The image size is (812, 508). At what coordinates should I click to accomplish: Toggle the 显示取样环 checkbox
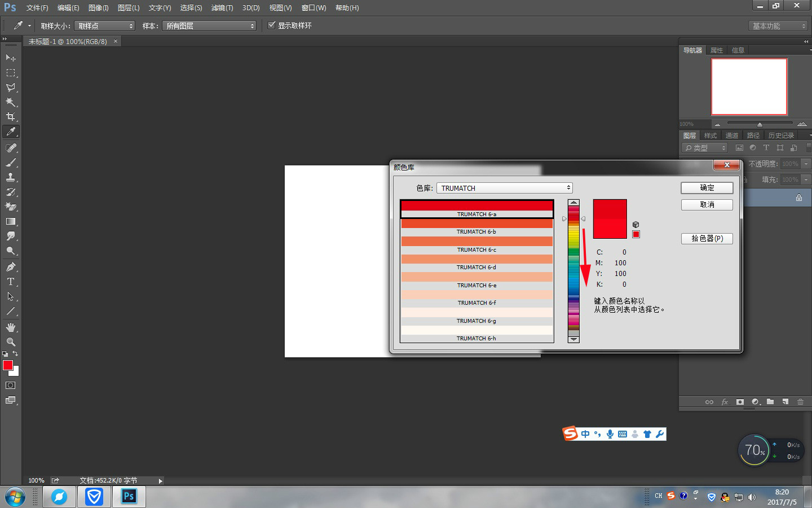tap(272, 25)
